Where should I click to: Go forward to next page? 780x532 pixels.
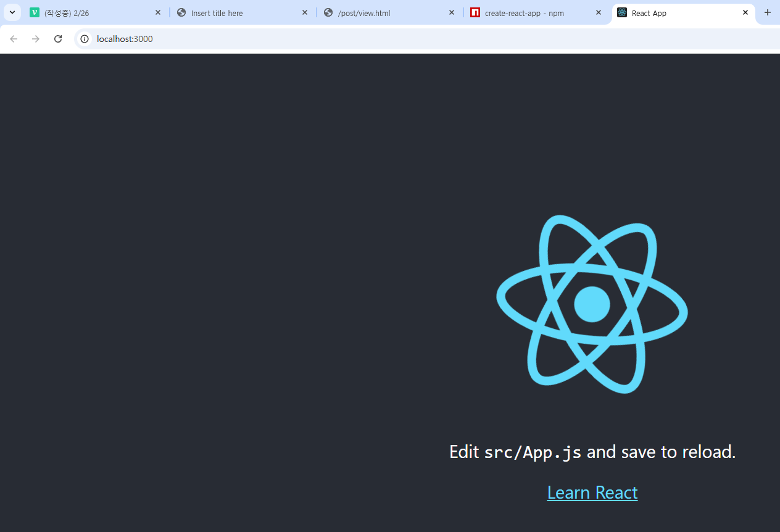click(x=36, y=39)
